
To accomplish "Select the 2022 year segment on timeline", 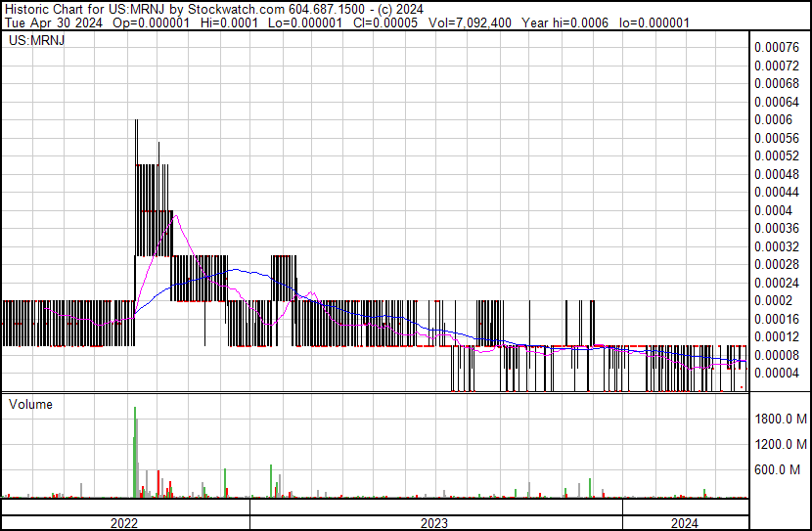I will 125,523.
